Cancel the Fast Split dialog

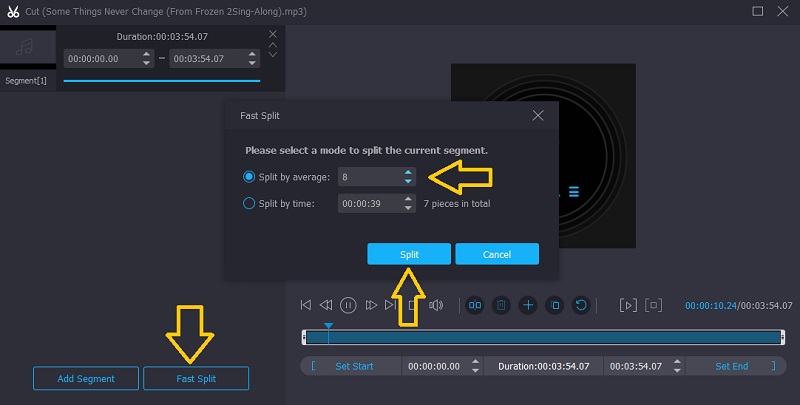tap(497, 254)
